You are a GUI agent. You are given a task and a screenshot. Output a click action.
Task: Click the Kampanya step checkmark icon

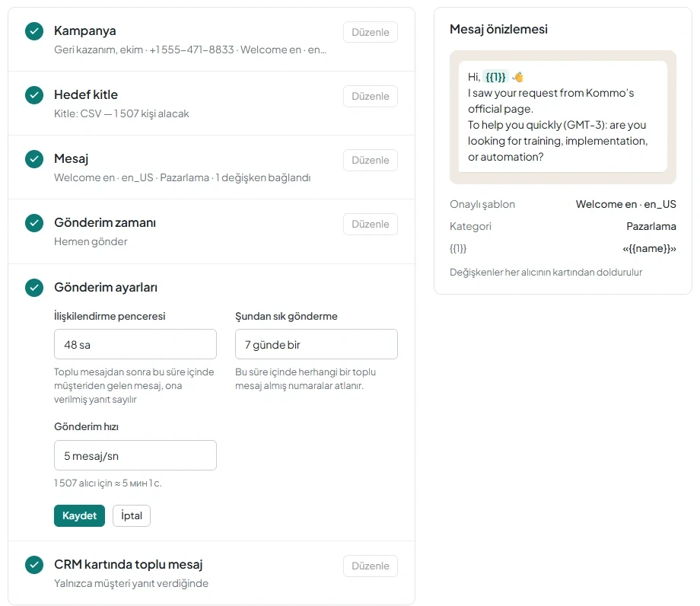pos(34,31)
